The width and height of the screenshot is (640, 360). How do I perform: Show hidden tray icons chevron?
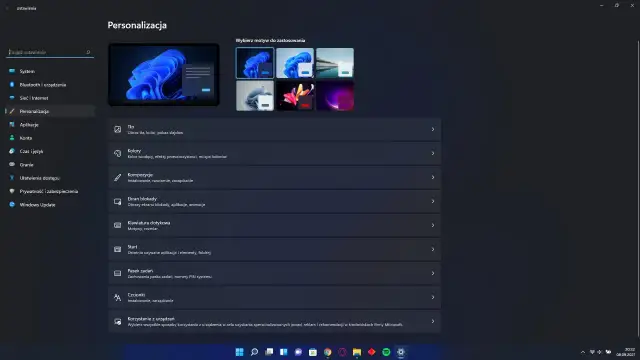[x=583, y=352]
